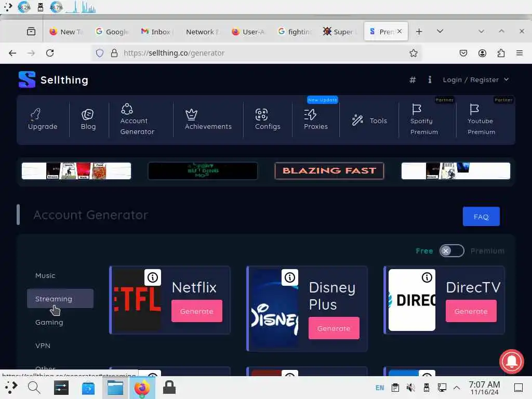The image size is (532, 399).
Task: Click the shield tracking protection icon
Action: coord(100,54)
